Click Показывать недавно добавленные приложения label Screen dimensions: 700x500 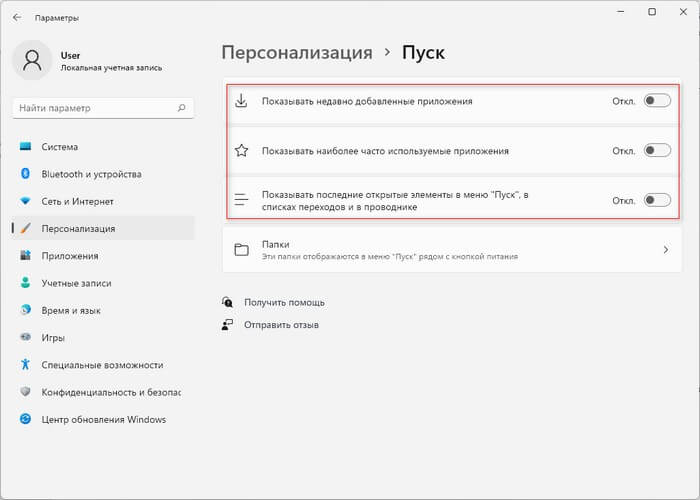367,101
